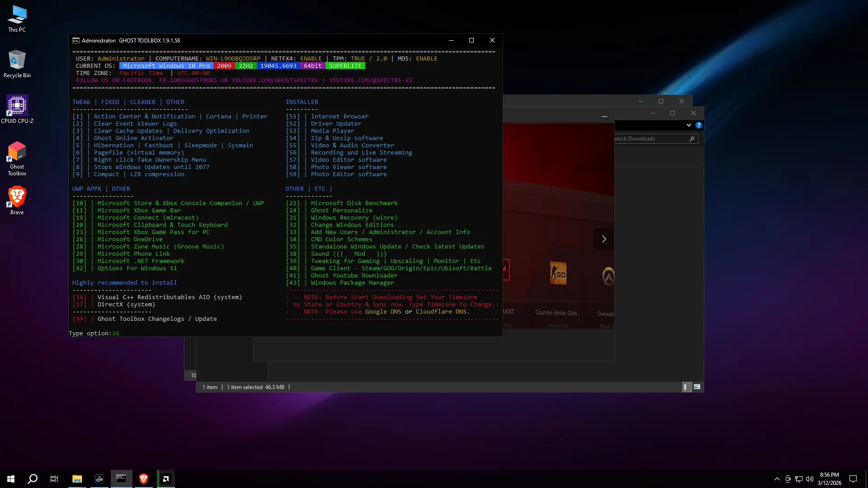Open the notification center icon
The height and width of the screenshot is (488, 868).
853,479
